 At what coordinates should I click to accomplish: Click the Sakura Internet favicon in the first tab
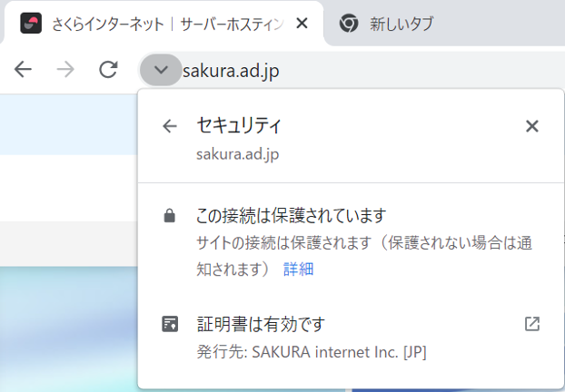[30, 24]
